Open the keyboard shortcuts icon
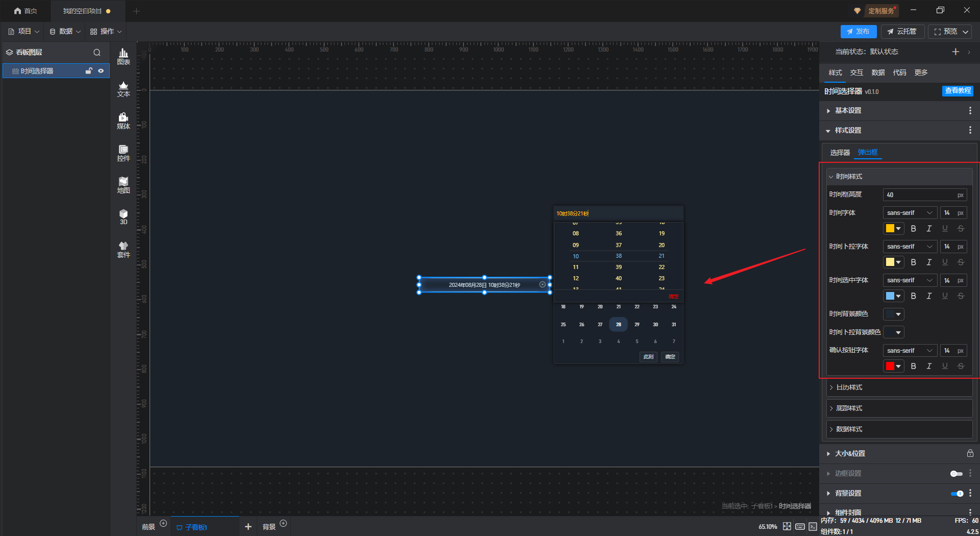980x536 pixels. [800, 526]
